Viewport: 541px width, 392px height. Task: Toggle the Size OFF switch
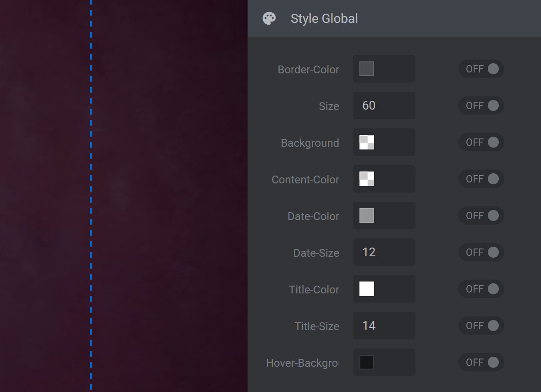point(481,105)
